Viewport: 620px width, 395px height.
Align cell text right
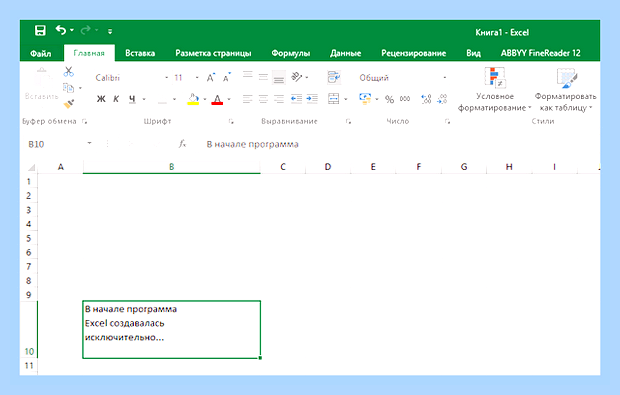[x=279, y=99]
